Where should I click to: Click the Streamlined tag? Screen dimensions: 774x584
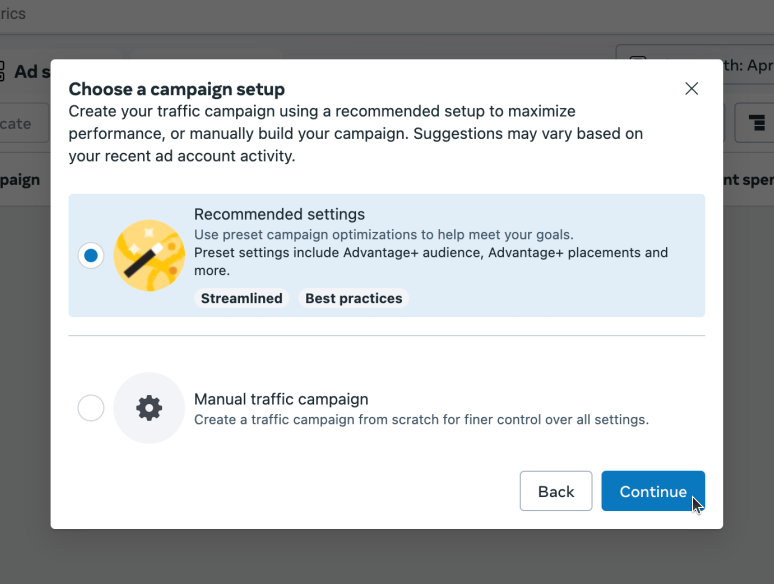click(x=241, y=298)
